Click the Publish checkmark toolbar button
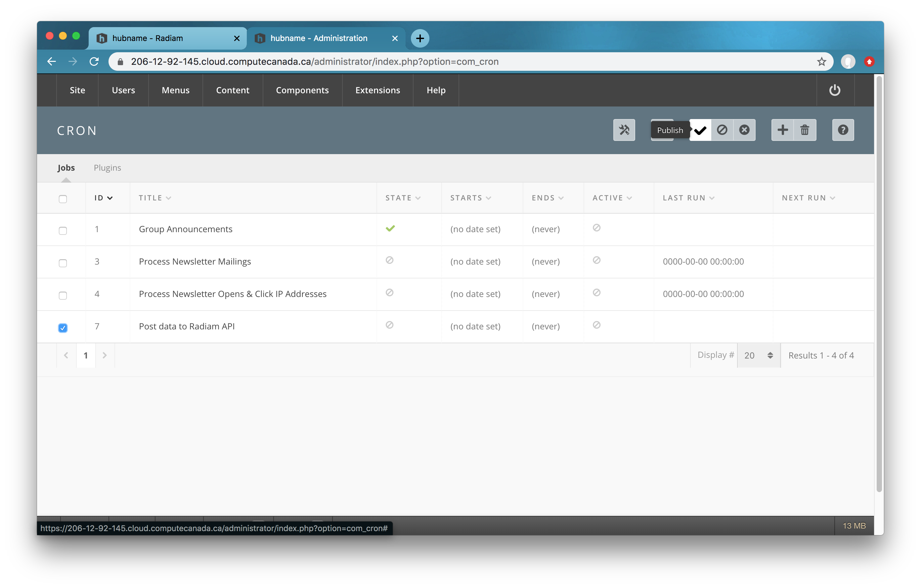921x588 pixels. [x=700, y=130]
